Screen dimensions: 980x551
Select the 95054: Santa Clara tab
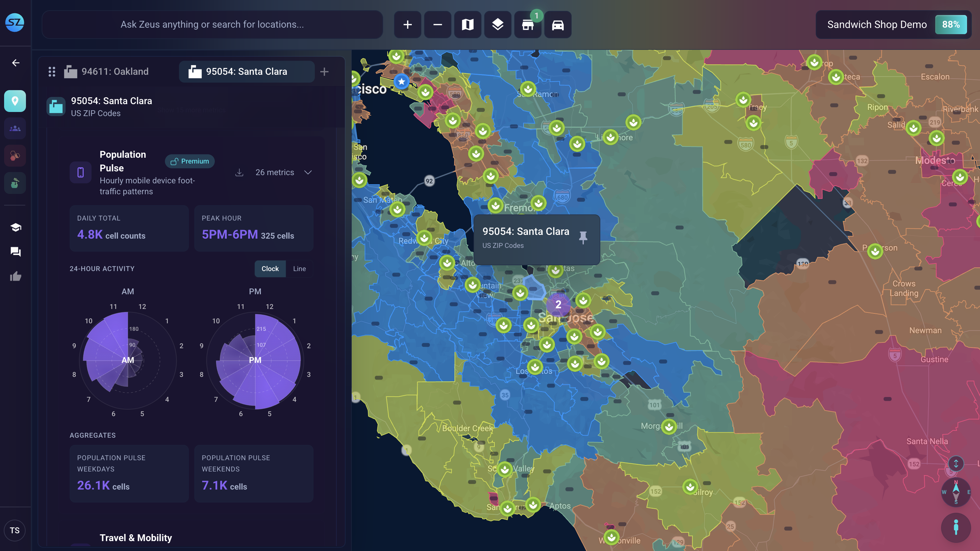click(247, 71)
